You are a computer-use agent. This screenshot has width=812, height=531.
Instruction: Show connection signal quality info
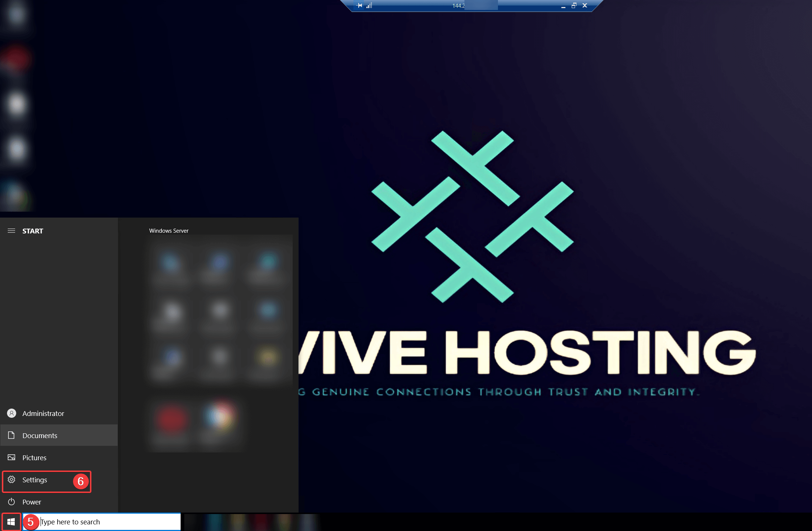pyautogui.click(x=369, y=6)
